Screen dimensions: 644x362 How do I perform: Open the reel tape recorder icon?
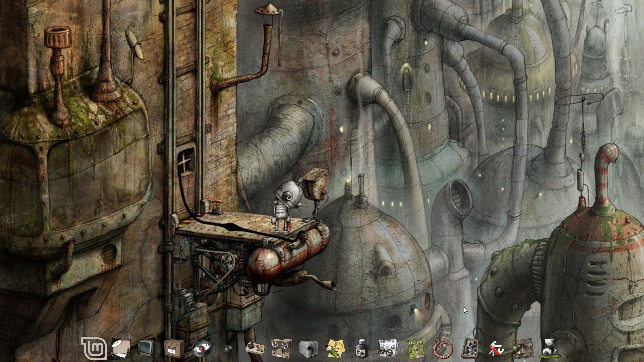[281, 349]
